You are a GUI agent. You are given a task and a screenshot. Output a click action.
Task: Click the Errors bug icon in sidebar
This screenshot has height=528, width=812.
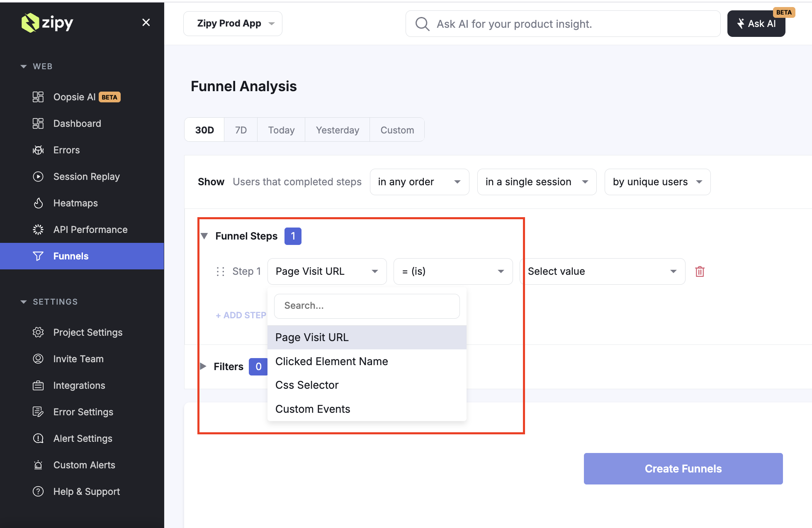(x=38, y=150)
